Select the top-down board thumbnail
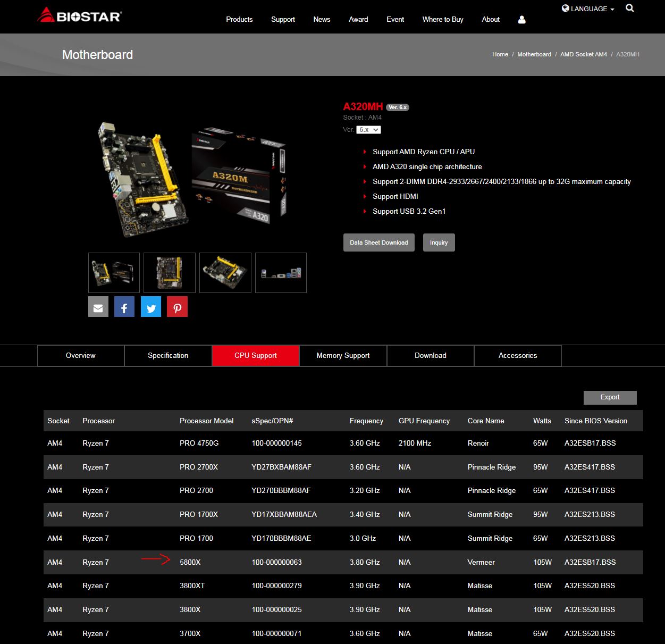 pos(170,273)
